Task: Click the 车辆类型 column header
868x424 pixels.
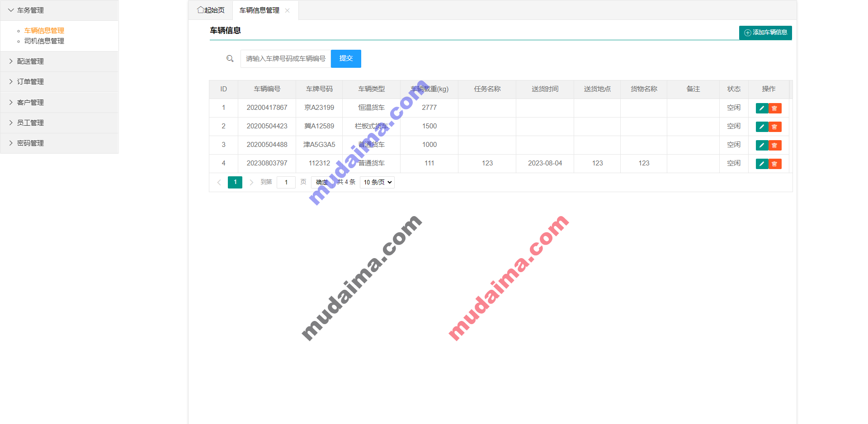Action: (x=372, y=89)
